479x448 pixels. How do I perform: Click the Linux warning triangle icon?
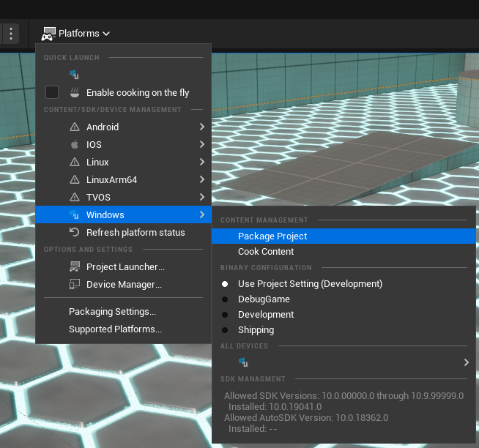click(x=75, y=162)
